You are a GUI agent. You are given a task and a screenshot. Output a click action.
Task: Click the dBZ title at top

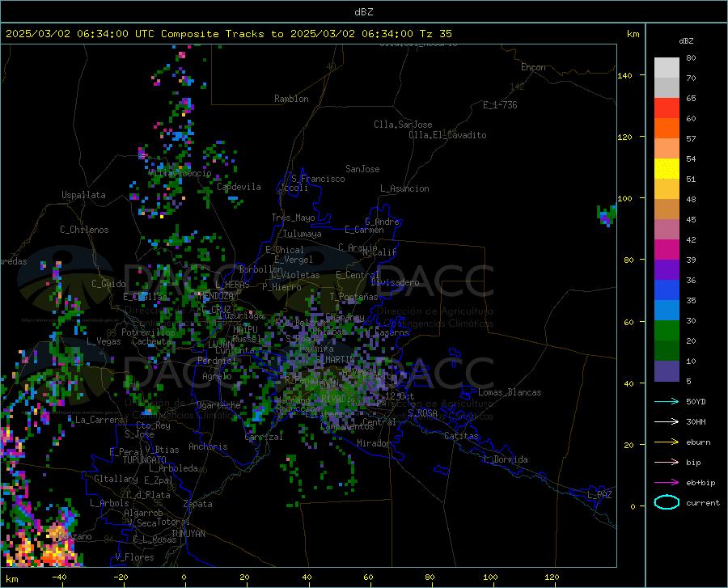pos(363,12)
